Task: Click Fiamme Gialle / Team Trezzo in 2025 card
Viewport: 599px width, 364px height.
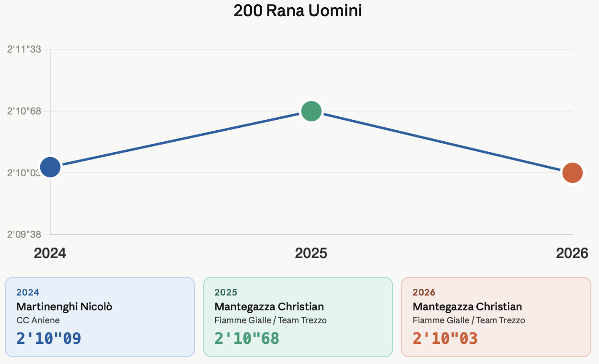Action: point(270,320)
